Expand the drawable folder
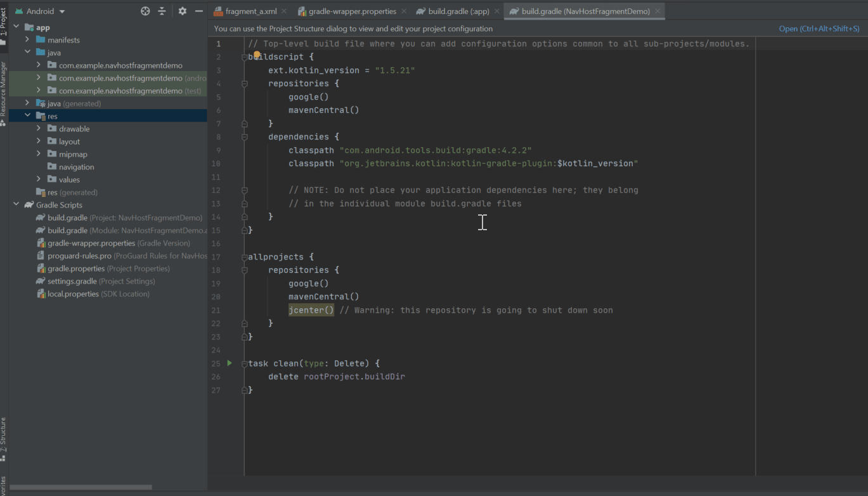868x496 pixels. [39, 128]
